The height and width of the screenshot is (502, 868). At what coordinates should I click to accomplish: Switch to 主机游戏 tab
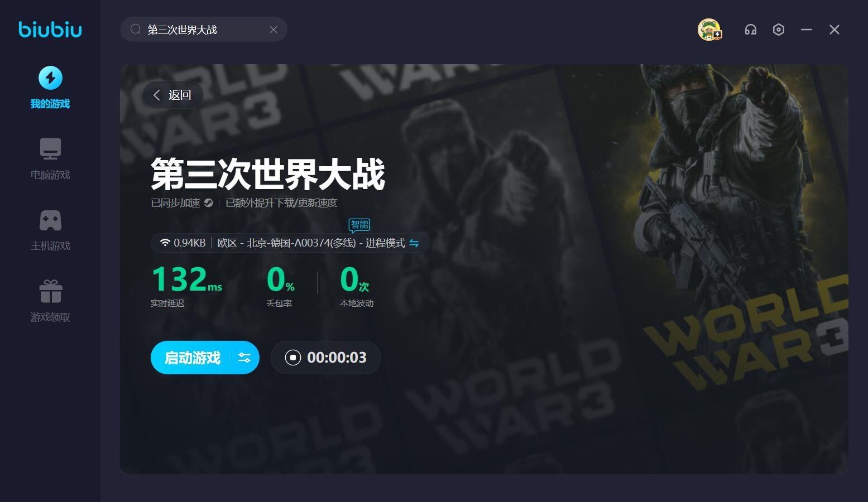tap(50, 230)
